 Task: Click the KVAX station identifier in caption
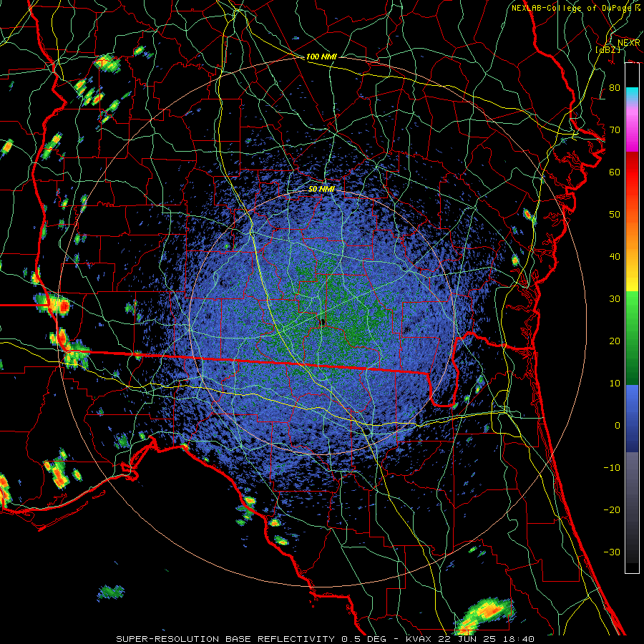click(x=420, y=639)
